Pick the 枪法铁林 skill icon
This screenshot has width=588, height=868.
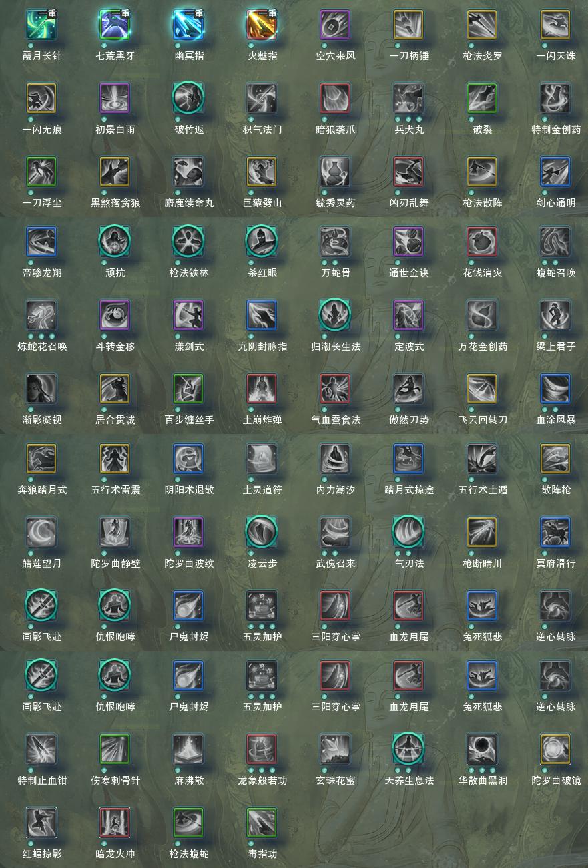(x=188, y=242)
